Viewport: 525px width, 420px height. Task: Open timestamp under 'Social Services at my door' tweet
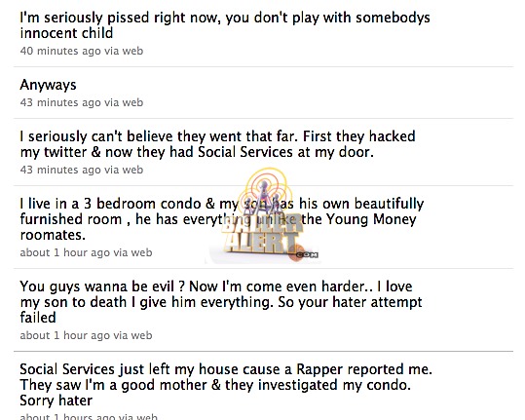click(60, 170)
